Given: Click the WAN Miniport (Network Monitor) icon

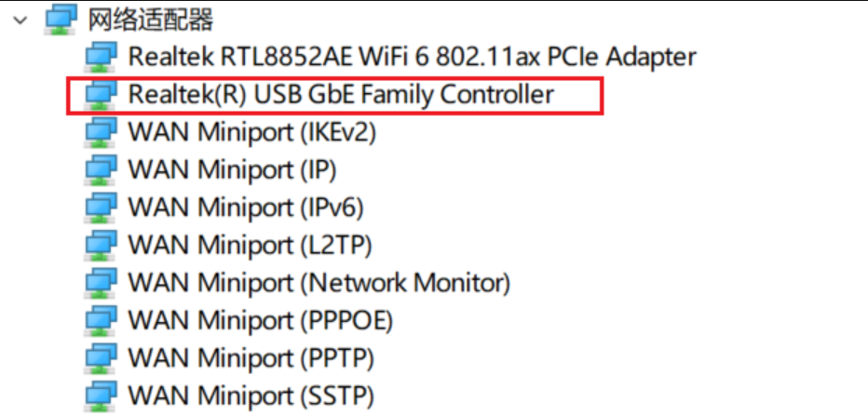Looking at the screenshot, I should pyautogui.click(x=101, y=283).
